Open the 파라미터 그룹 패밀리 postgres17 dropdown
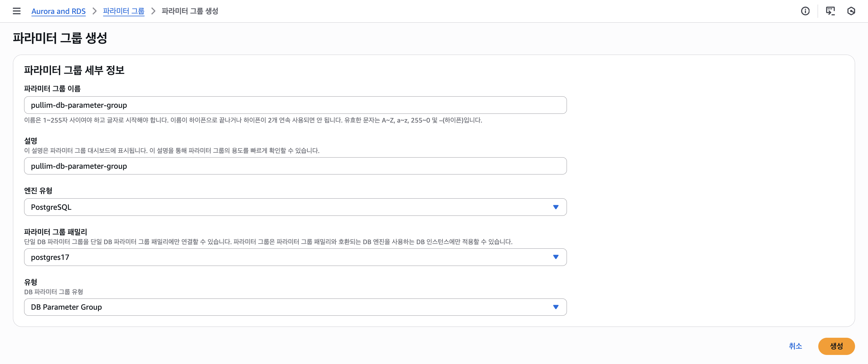Image resolution: width=868 pixels, height=364 pixels. 295,257
